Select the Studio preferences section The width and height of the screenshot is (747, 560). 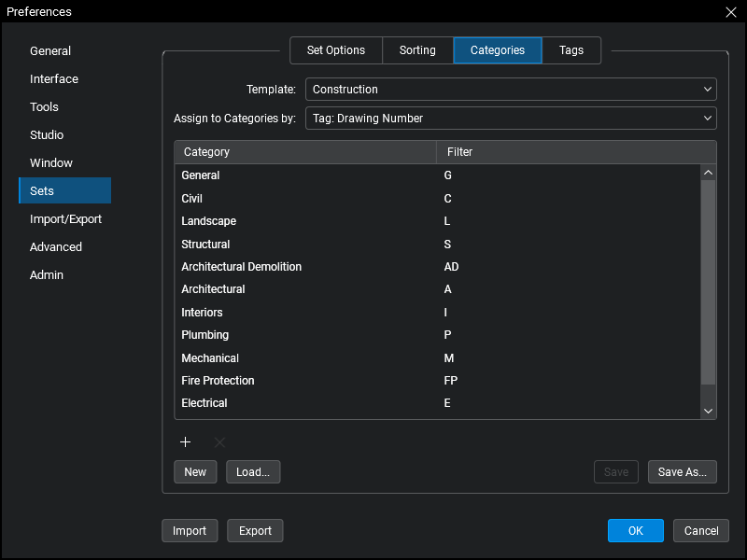pyautogui.click(x=47, y=135)
